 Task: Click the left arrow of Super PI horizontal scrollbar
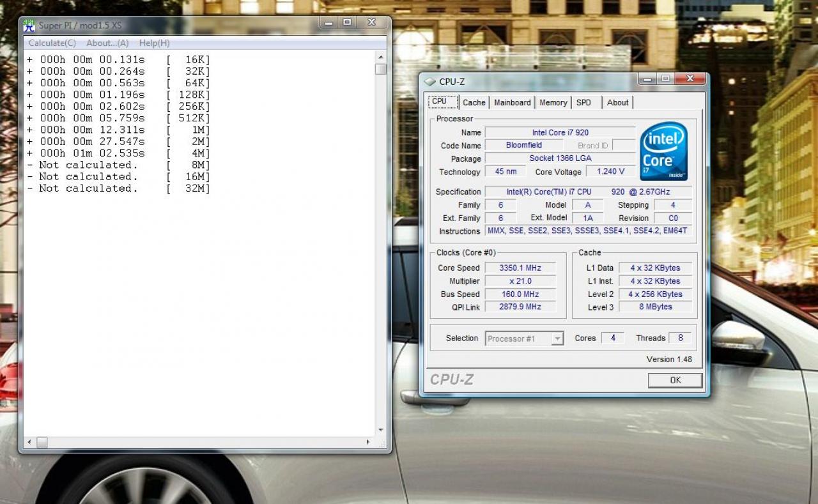pyautogui.click(x=29, y=442)
